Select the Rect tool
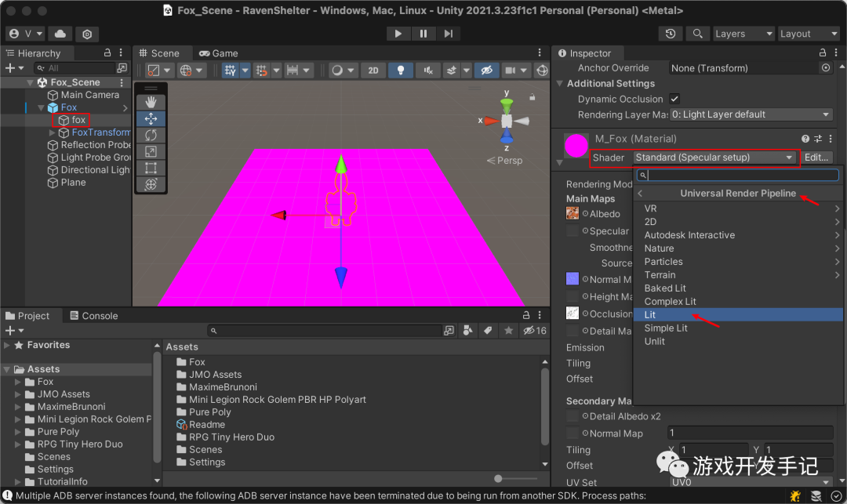Image resolution: width=847 pixels, height=504 pixels. tap(151, 168)
